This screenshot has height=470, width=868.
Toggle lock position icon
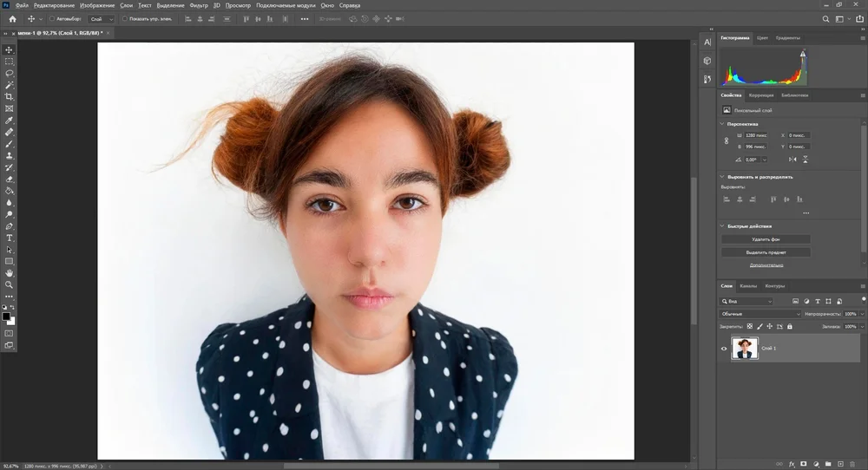[769, 326]
